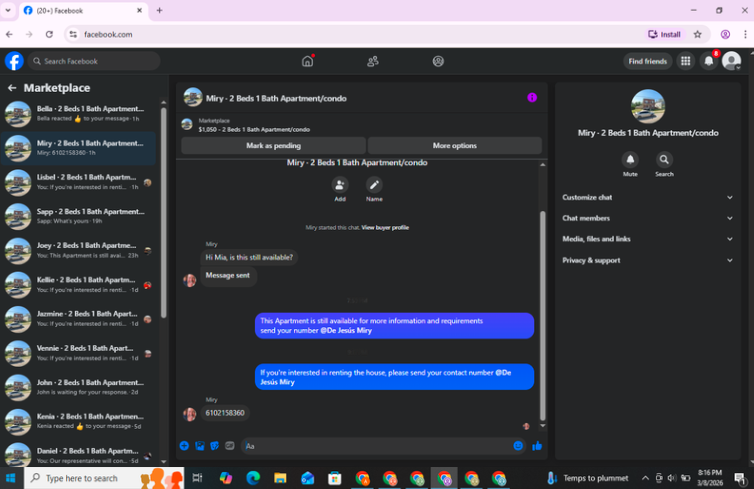The image size is (754, 489).
Task: Add people to the Miry chat
Action: (x=339, y=185)
